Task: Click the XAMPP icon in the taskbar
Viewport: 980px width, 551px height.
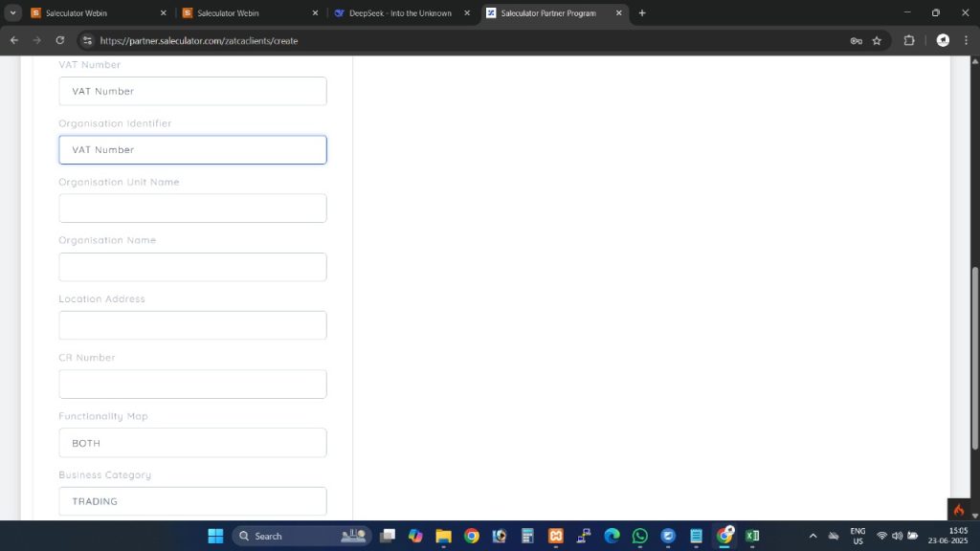Action: click(x=556, y=536)
